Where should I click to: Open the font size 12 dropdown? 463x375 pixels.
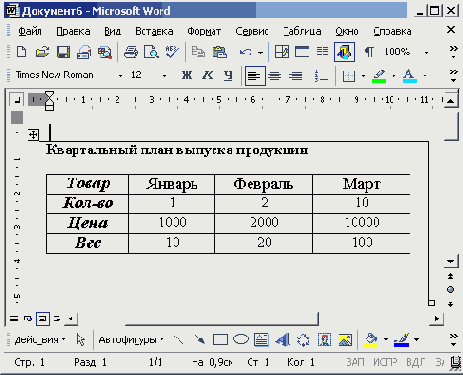pos(164,76)
